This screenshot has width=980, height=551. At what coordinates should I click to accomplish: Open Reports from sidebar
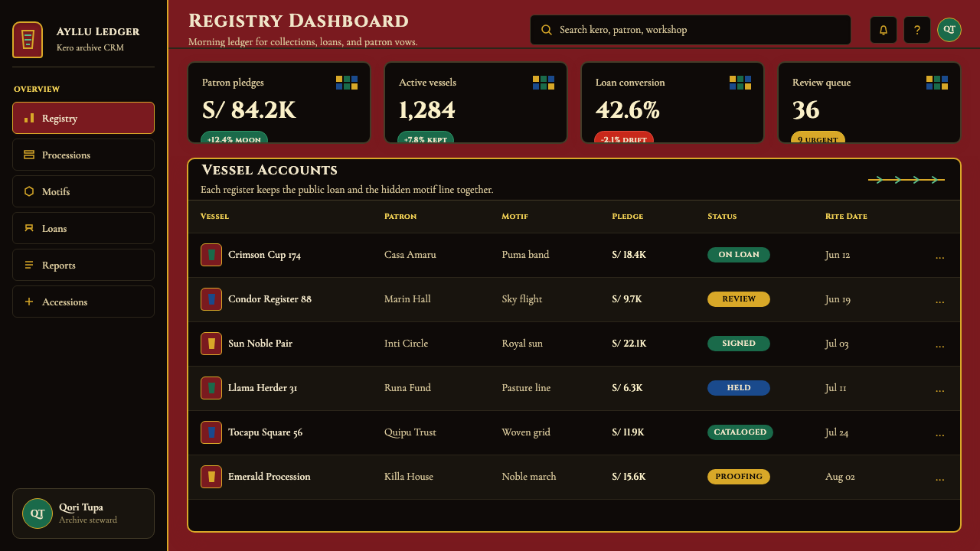click(83, 265)
